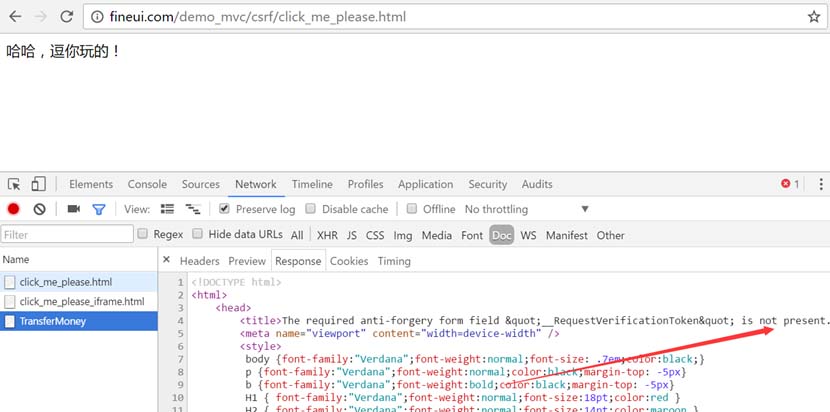Filter requests by Media
Screen dimensions: 830x412
tap(437, 235)
